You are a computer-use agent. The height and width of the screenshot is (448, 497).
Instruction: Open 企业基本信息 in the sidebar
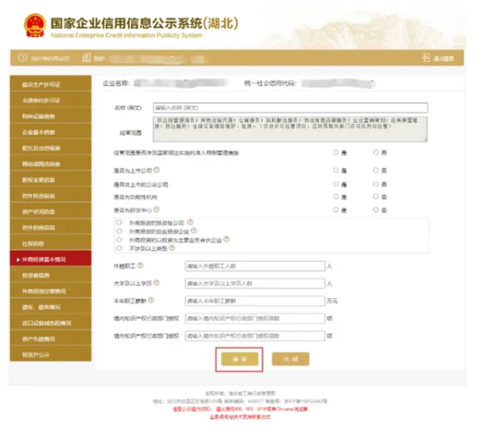click(x=51, y=132)
